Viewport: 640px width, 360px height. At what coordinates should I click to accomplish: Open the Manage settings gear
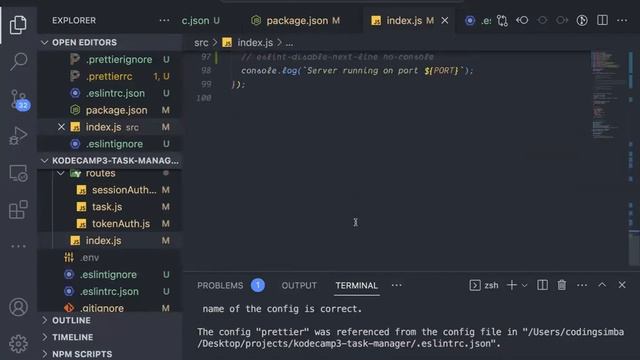[x=18, y=344]
